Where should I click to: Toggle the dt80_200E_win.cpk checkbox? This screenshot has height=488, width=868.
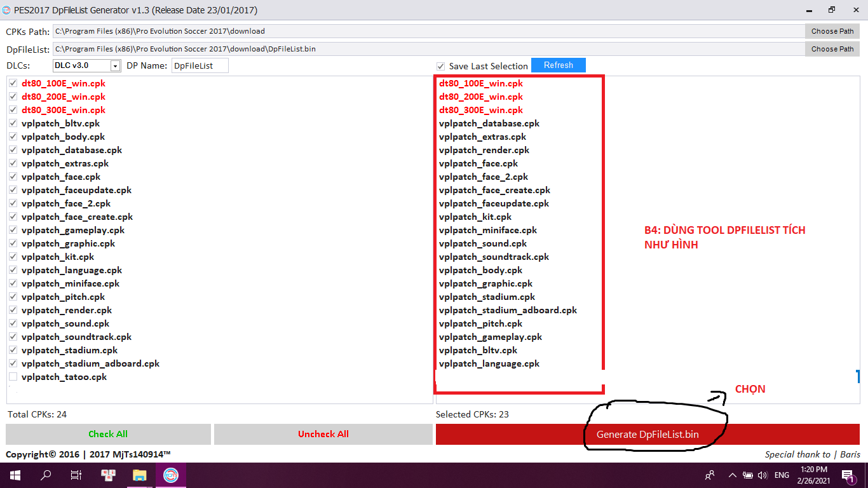coord(13,97)
